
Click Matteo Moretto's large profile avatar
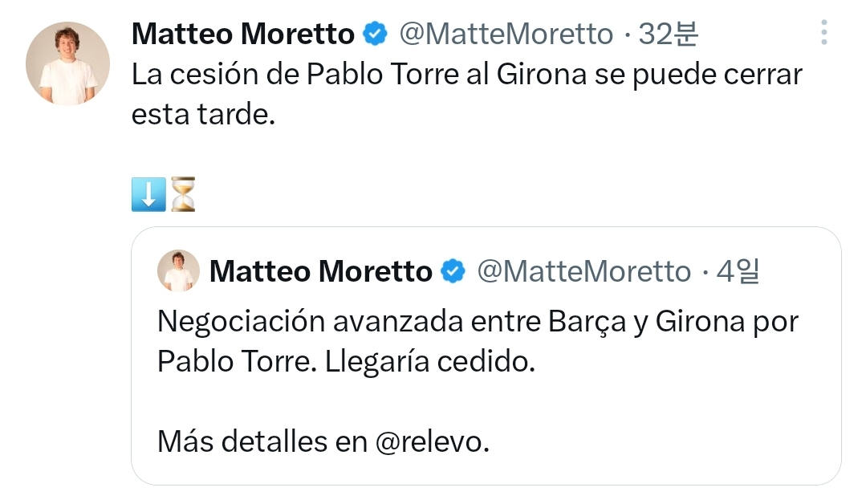point(67,63)
